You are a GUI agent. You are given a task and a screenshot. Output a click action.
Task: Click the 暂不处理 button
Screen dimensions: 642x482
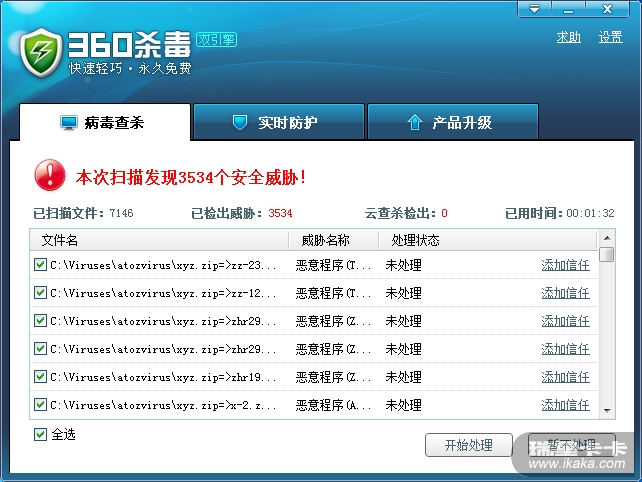pos(572,445)
